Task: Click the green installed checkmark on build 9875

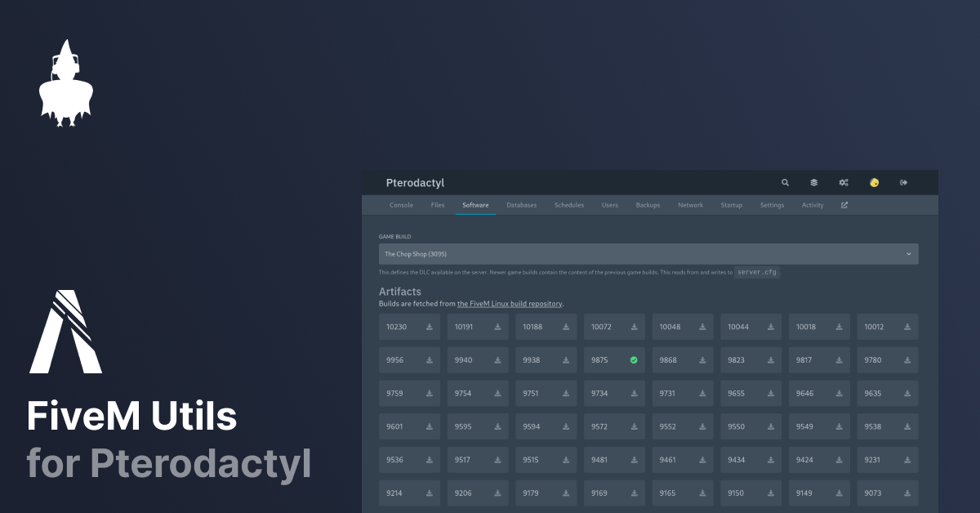Action: 635,360
